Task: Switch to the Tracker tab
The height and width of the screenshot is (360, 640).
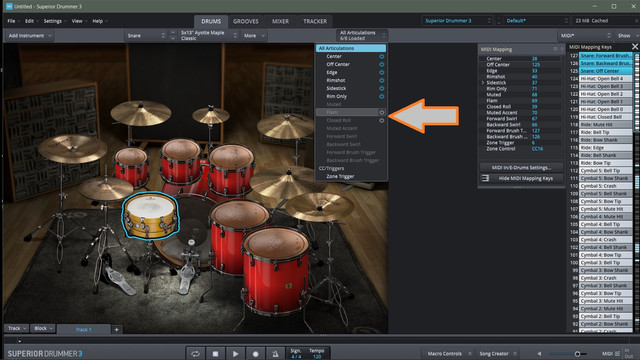Action: pos(315,21)
